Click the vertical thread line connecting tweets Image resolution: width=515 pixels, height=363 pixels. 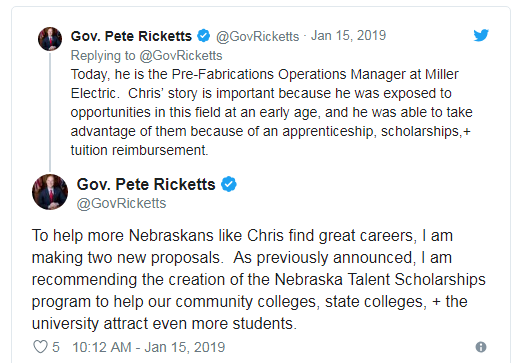click(x=50, y=112)
